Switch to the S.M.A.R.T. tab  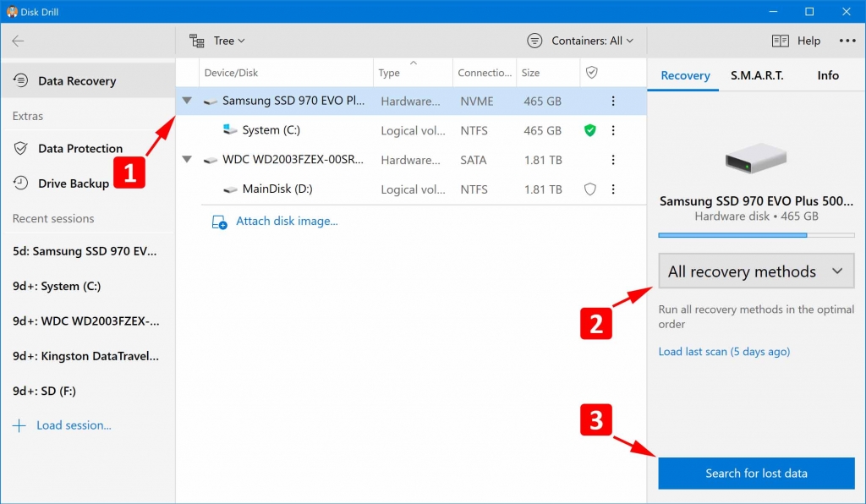[757, 75]
